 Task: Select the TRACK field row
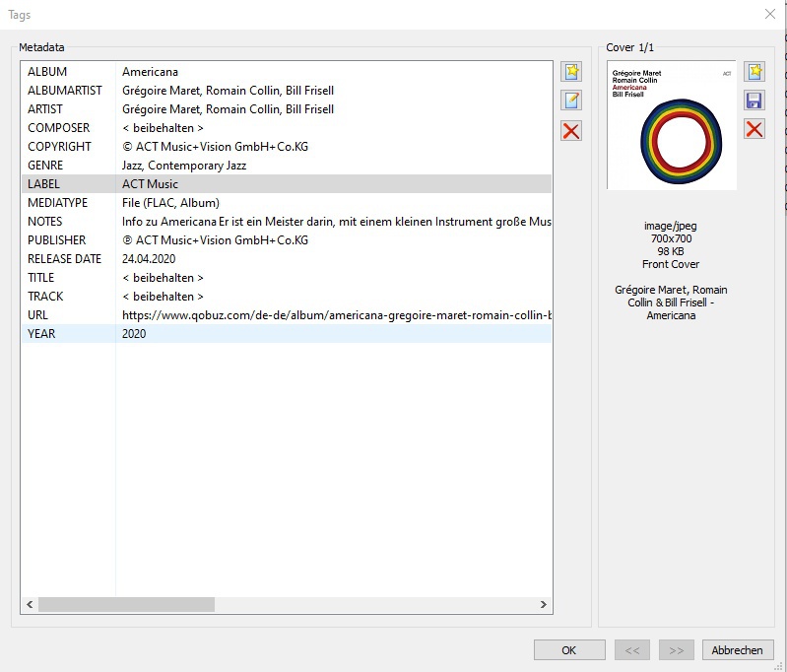[x=287, y=297]
